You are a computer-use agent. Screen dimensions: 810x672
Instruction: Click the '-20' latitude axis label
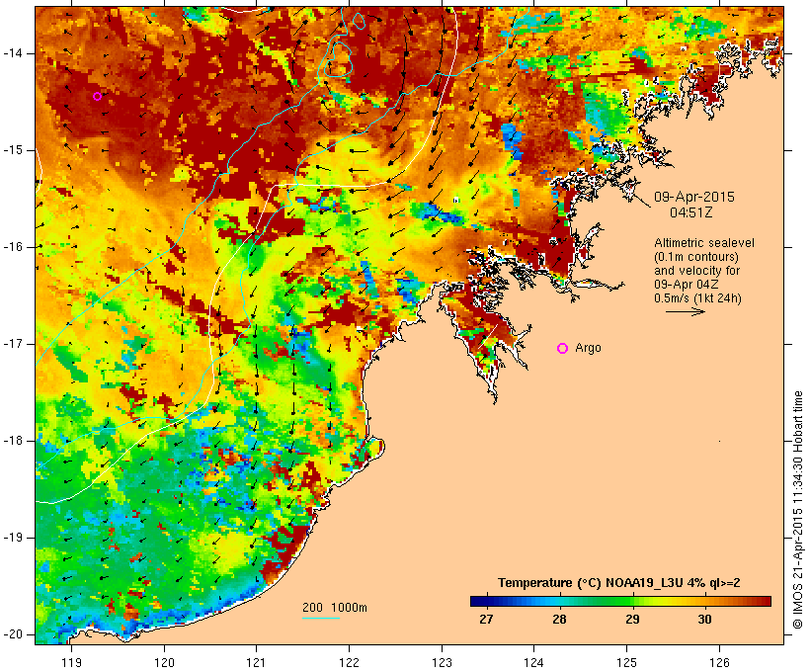(13, 634)
